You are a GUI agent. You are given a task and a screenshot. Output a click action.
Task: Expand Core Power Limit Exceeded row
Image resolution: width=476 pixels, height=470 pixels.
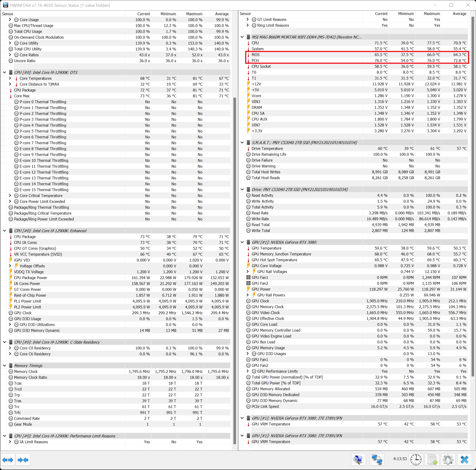point(10,201)
